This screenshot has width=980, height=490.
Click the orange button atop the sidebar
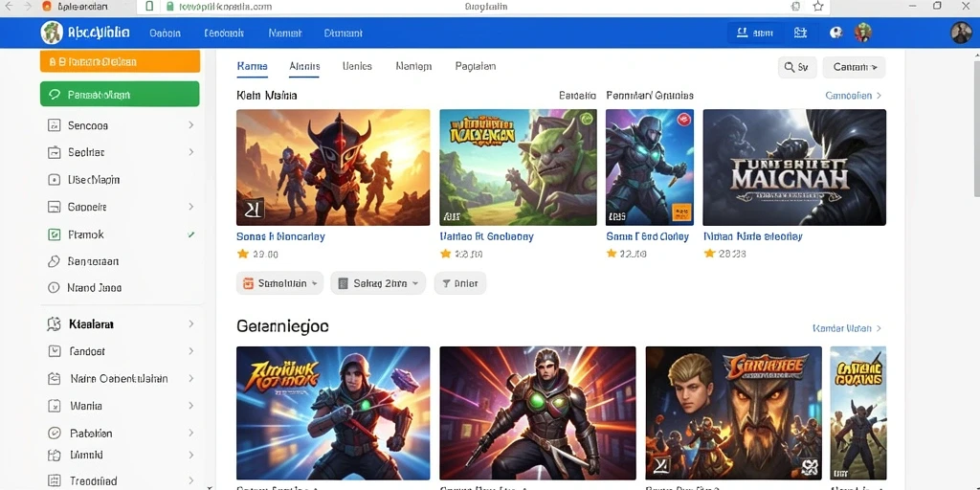coord(120,61)
